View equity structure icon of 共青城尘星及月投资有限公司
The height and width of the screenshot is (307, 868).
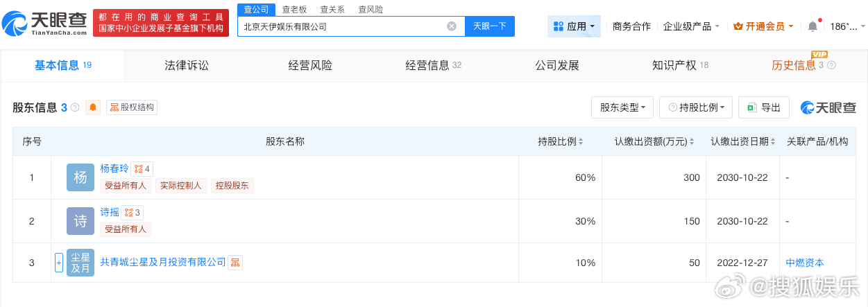pyautogui.click(x=235, y=263)
